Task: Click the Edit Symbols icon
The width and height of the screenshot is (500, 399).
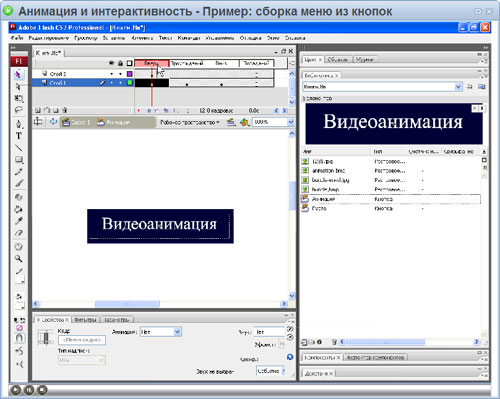Action: (244, 122)
